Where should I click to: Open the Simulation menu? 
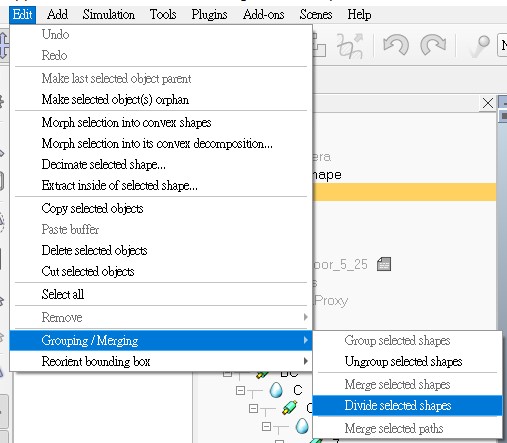109,15
